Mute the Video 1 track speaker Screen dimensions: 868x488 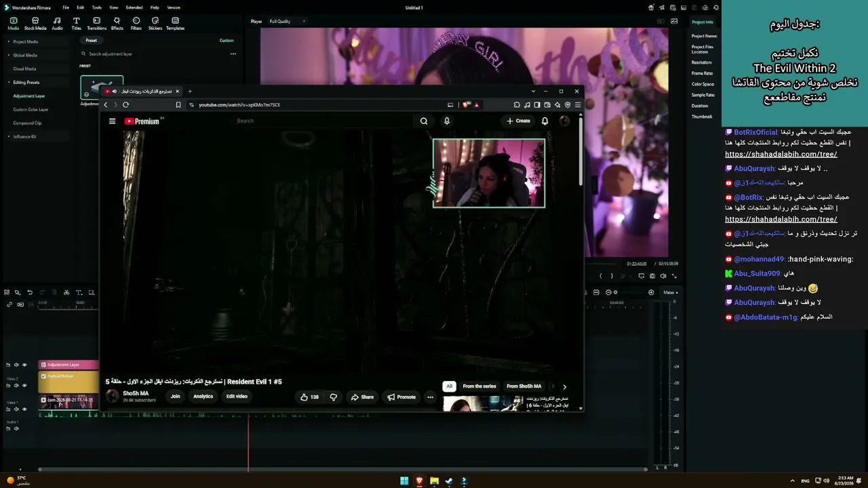(16, 409)
